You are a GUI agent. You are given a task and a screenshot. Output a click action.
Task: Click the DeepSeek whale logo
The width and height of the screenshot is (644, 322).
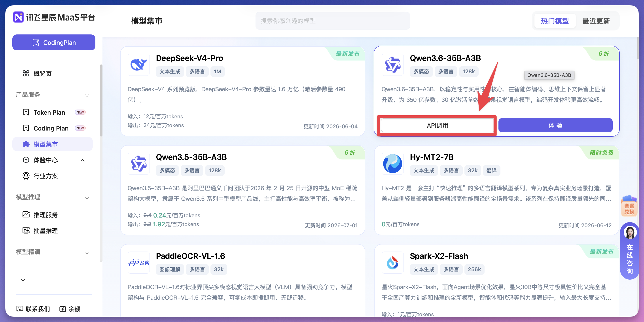[139, 65]
